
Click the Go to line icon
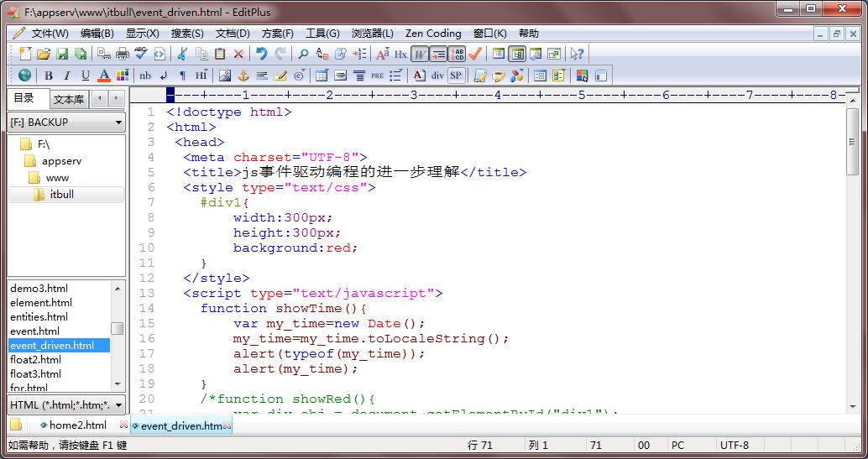click(360, 54)
